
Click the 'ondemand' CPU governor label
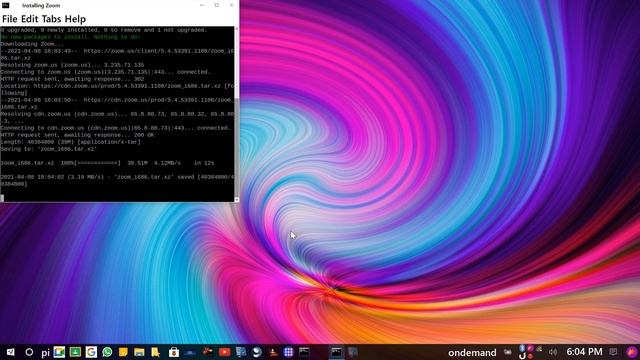click(x=472, y=353)
